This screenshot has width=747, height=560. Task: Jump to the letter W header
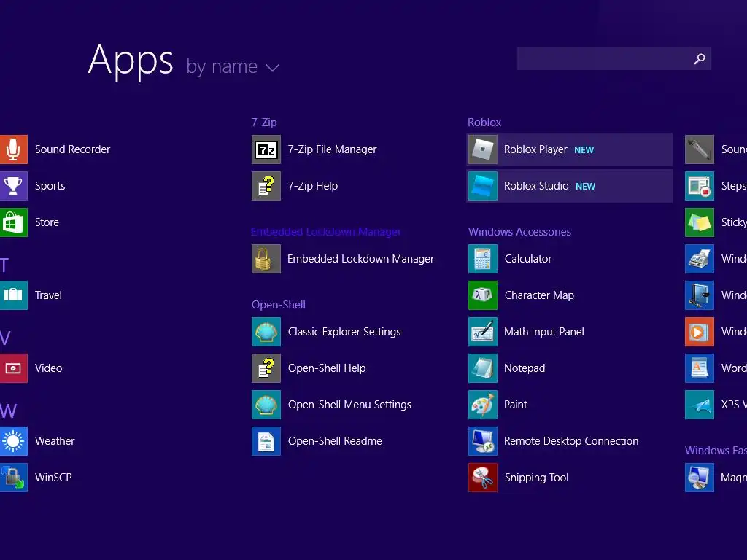click(8, 411)
